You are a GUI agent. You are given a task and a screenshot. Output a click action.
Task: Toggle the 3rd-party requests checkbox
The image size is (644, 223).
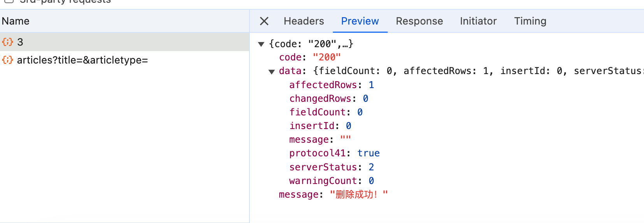pyautogui.click(x=9, y=1)
